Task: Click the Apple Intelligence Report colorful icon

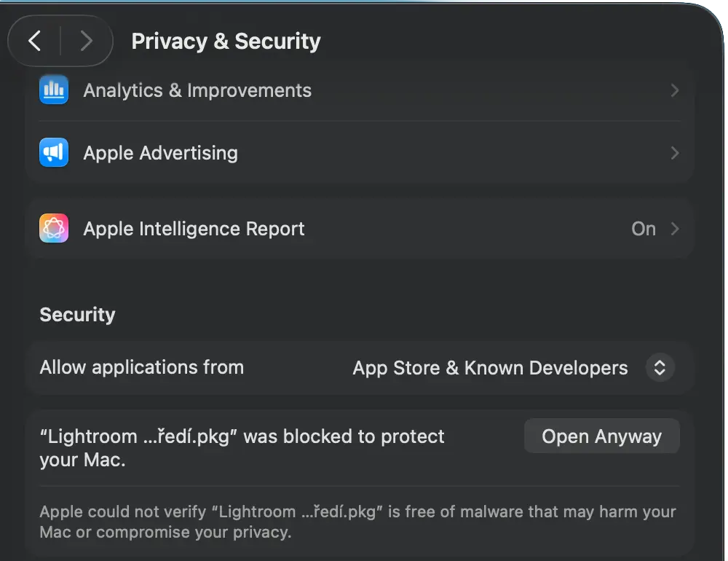Action: [54, 228]
